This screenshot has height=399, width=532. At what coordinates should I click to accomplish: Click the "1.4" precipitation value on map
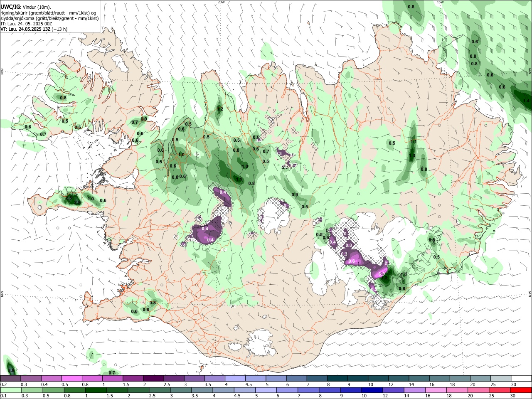tap(526, 101)
